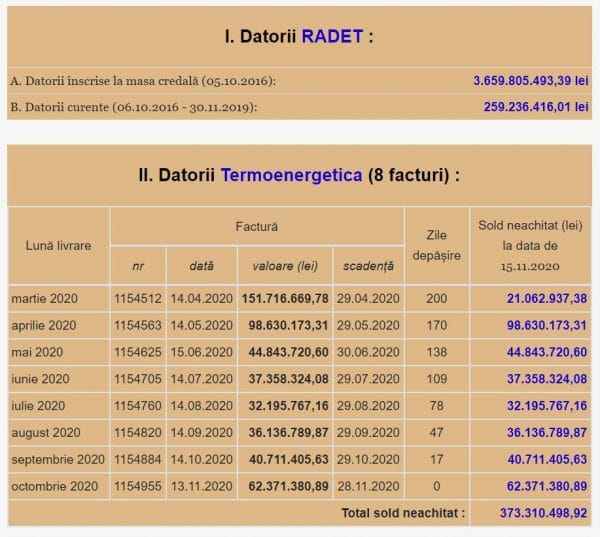The image size is (600, 537).
Task: Click the 'scadență' sub-column header
Action: point(368,266)
